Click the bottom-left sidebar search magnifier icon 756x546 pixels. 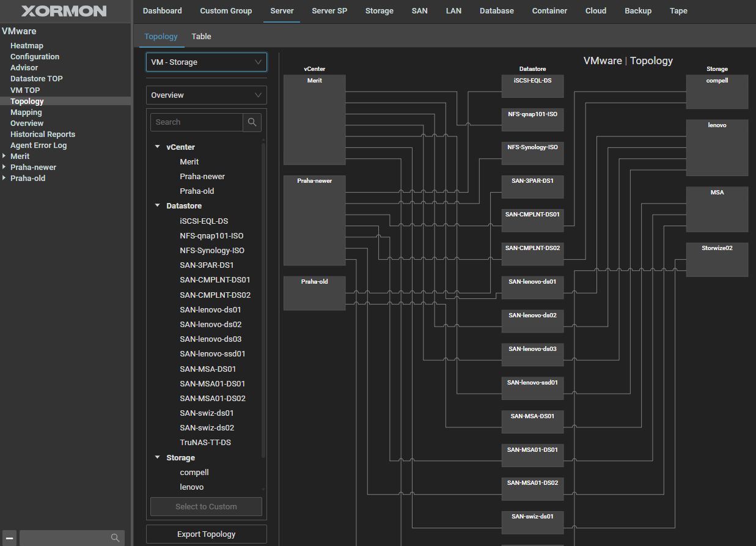pyautogui.click(x=115, y=538)
